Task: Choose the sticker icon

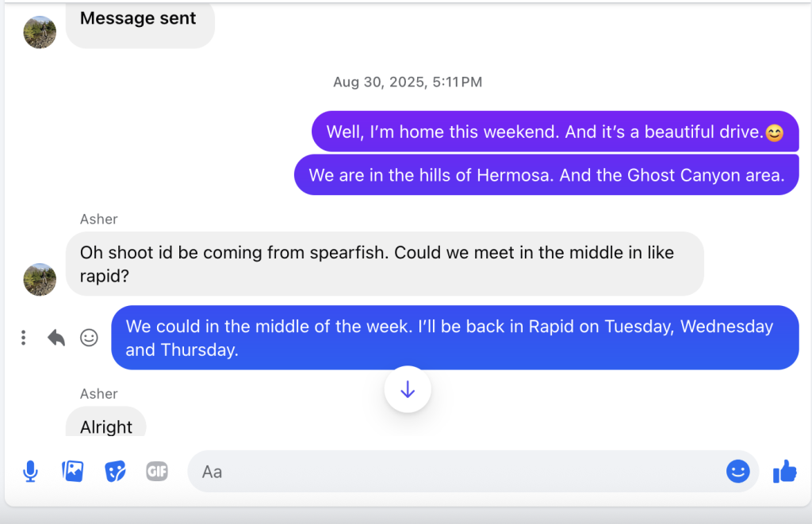Action: (x=116, y=472)
